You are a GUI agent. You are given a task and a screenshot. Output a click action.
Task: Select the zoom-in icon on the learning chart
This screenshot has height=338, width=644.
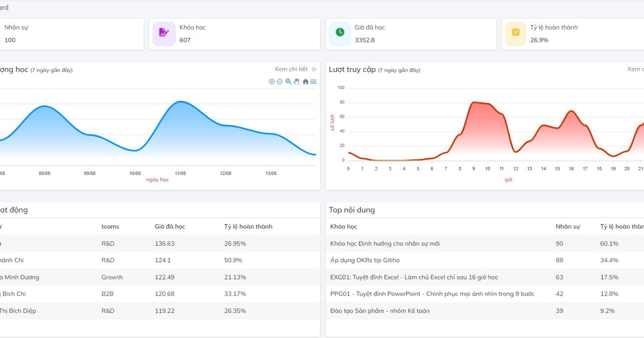click(x=272, y=82)
